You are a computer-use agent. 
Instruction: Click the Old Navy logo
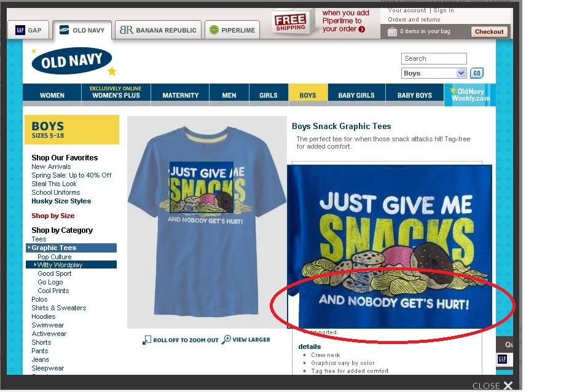point(73,61)
